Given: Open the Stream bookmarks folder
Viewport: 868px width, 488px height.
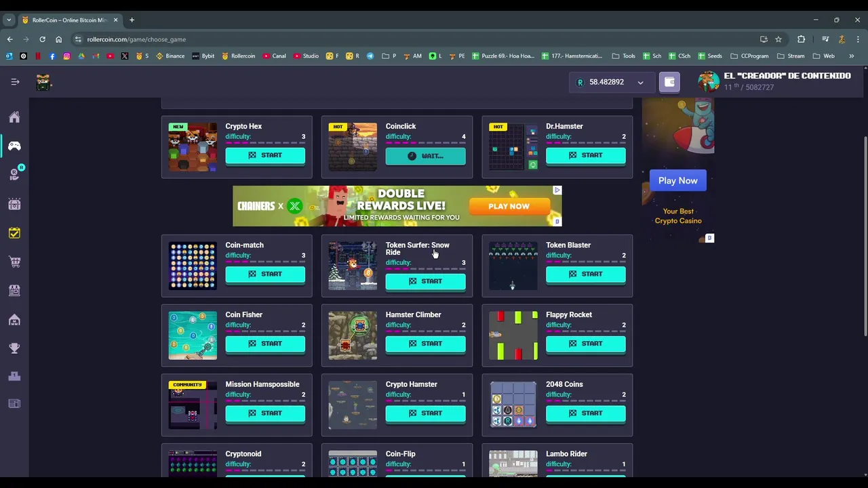Looking at the screenshot, I should click(x=790, y=56).
